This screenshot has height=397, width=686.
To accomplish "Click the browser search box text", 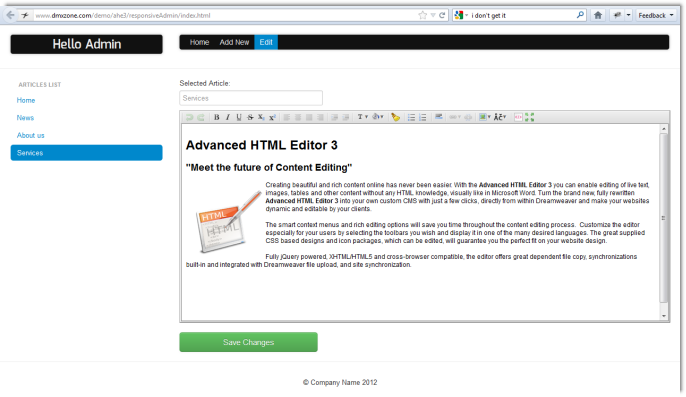I will tap(489, 15).
